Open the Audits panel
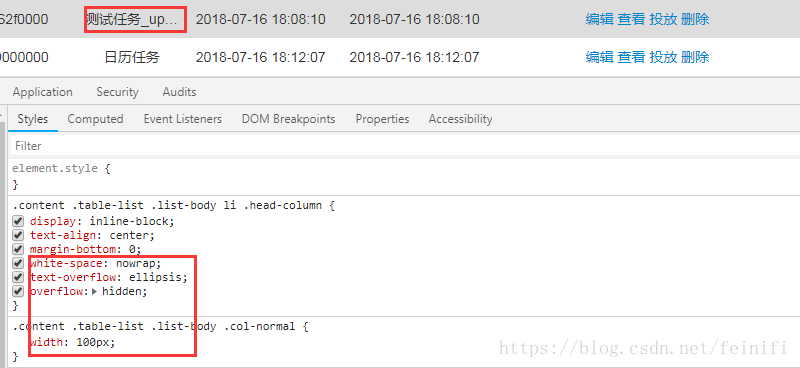800x368 pixels. pos(179,92)
